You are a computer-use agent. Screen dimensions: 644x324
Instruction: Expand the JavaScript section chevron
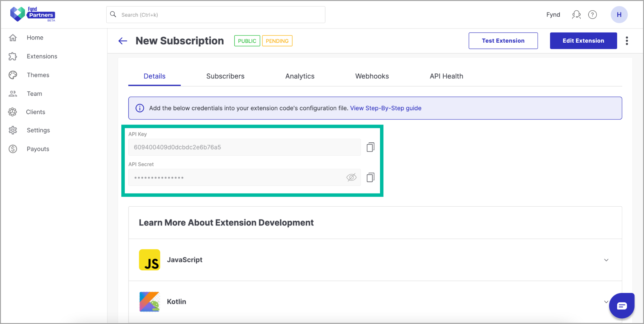click(x=606, y=260)
